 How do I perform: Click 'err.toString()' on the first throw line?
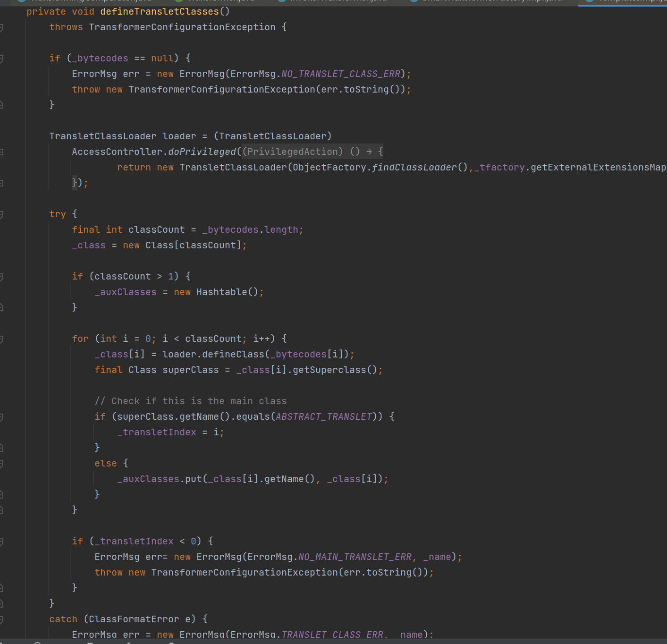(x=361, y=89)
